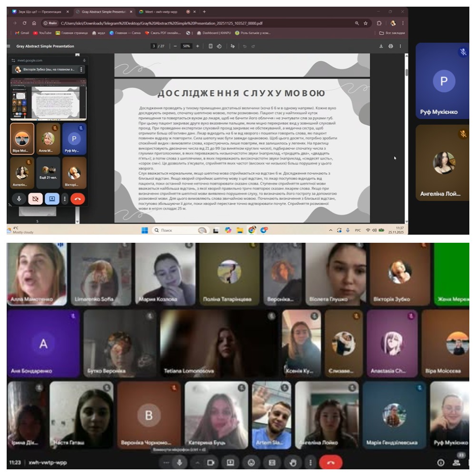Rotate the PDF page counterclockwise
The width and height of the screenshot is (476, 476).
tap(219, 46)
